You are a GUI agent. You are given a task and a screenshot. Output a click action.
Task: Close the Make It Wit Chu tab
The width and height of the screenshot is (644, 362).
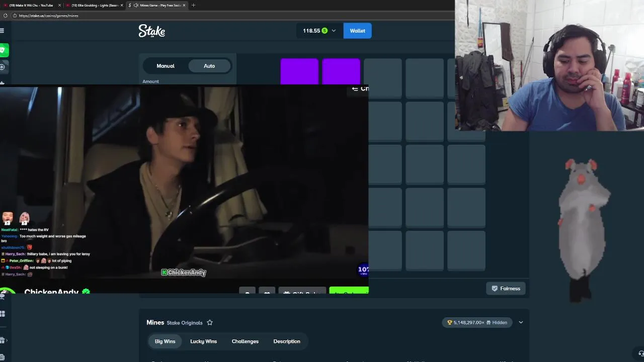[x=59, y=5]
